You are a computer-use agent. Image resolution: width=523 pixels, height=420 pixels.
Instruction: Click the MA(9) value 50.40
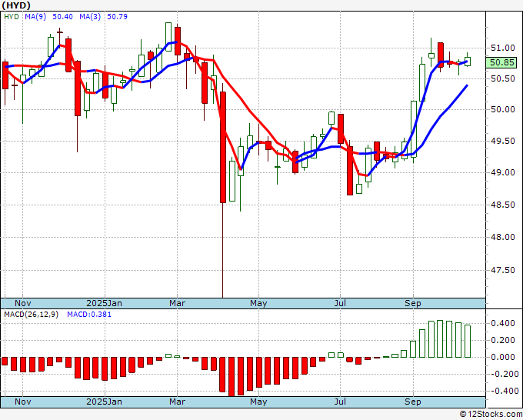[x=62, y=17]
